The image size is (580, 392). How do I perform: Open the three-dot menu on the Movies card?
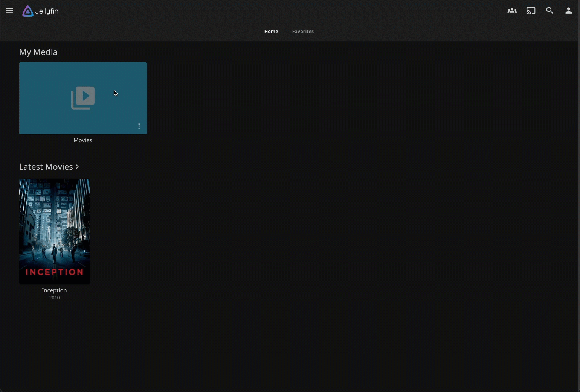(x=139, y=126)
